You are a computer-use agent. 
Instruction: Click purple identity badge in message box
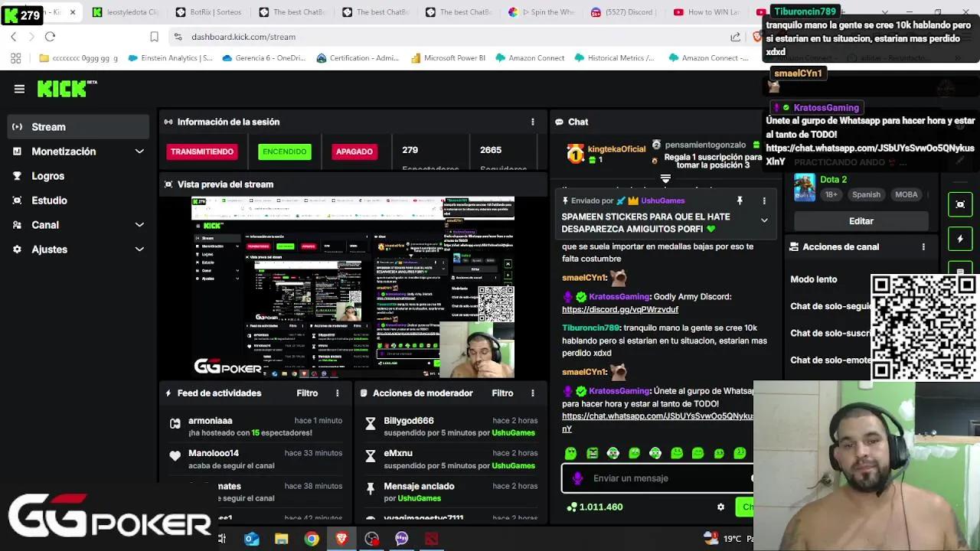tap(577, 478)
